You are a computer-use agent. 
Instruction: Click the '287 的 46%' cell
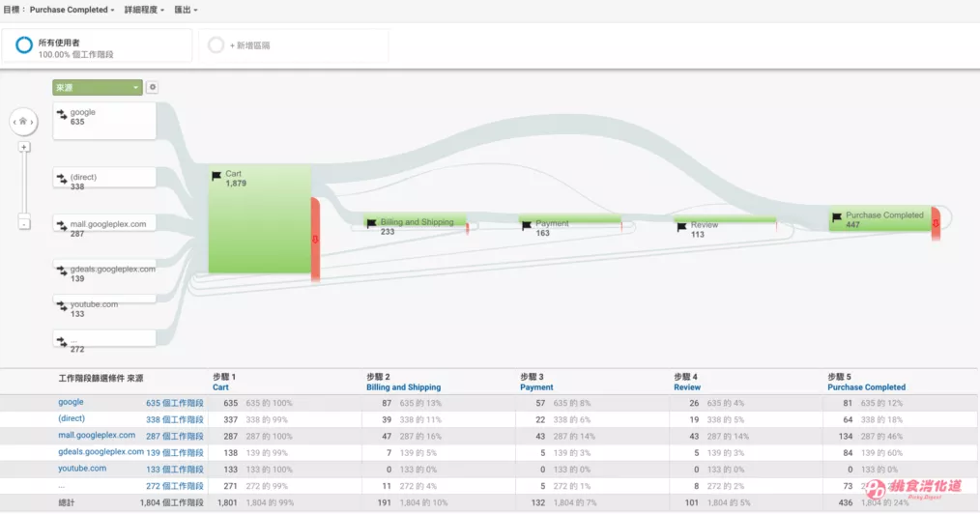[882, 437]
